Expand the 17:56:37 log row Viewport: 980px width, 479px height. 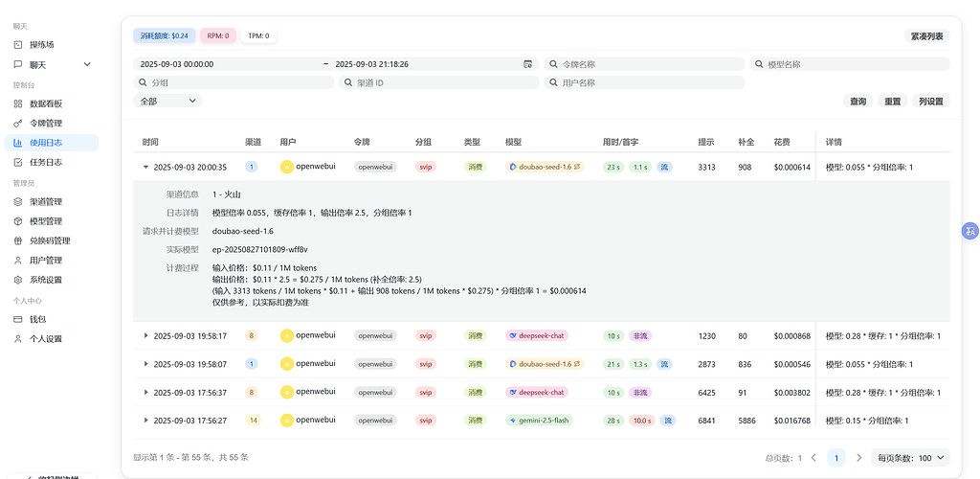pos(145,392)
